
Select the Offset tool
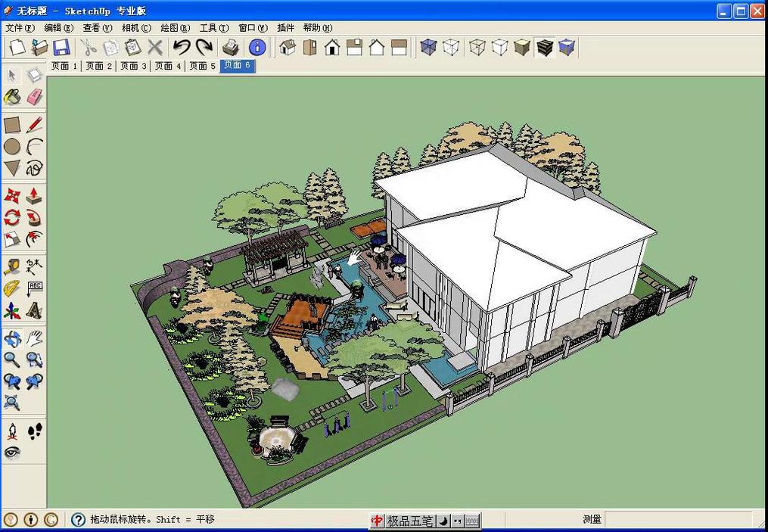click(34, 239)
